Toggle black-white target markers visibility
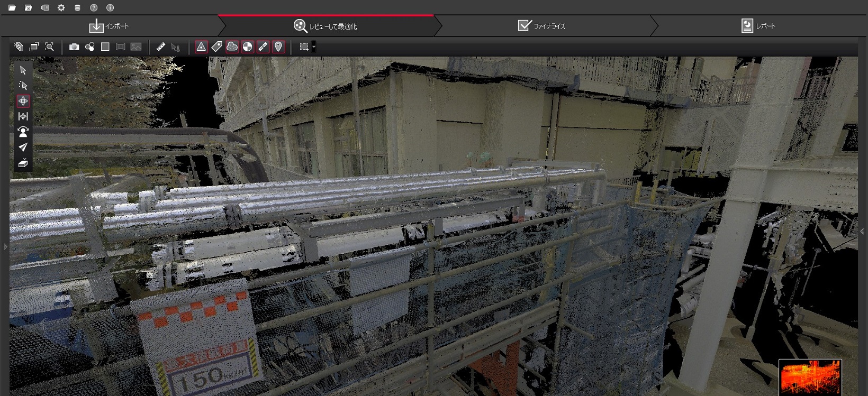This screenshot has height=396, width=868. tap(247, 47)
